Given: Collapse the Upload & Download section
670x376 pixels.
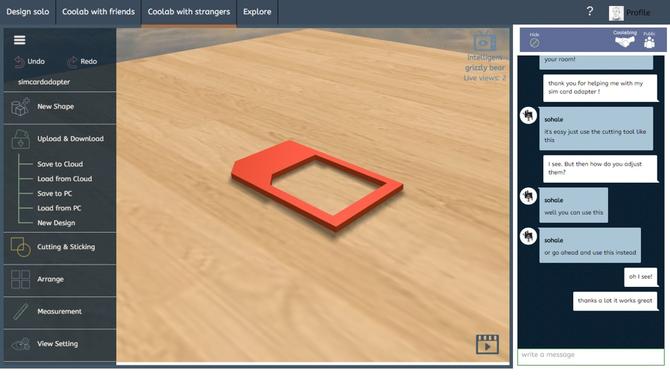Looking at the screenshot, I should pyautogui.click(x=60, y=139).
